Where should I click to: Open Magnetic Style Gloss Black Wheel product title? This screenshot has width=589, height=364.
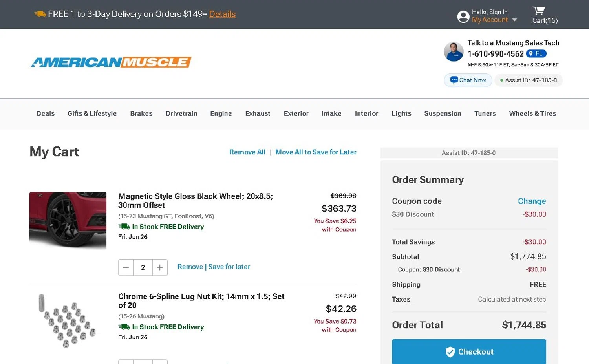click(x=196, y=201)
